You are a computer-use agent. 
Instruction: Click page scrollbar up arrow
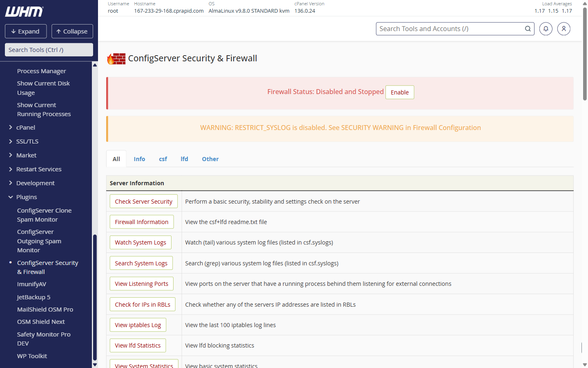[x=585, y=3]
